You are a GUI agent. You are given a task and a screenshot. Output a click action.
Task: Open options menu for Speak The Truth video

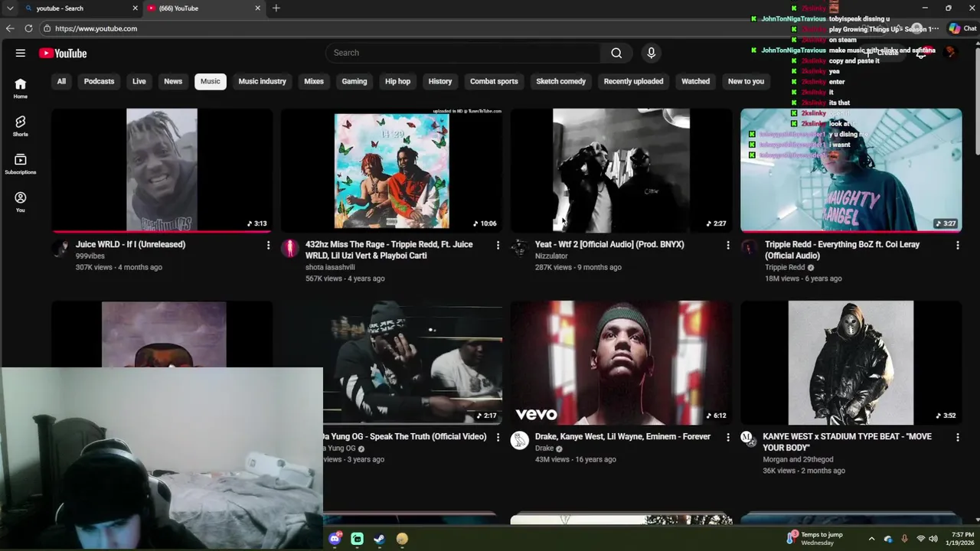(498, 437)
